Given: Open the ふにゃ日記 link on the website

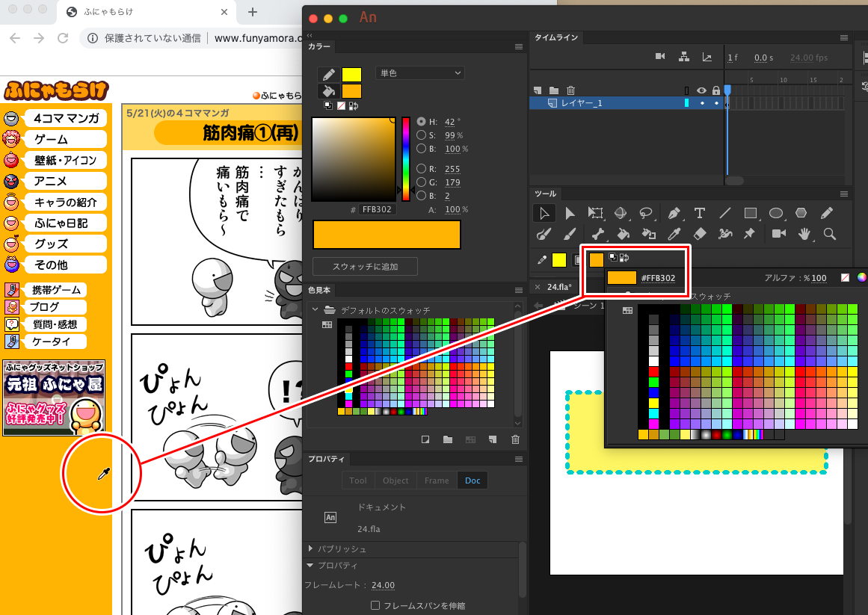Looking at the screenshot, I should tap(66, 223).
